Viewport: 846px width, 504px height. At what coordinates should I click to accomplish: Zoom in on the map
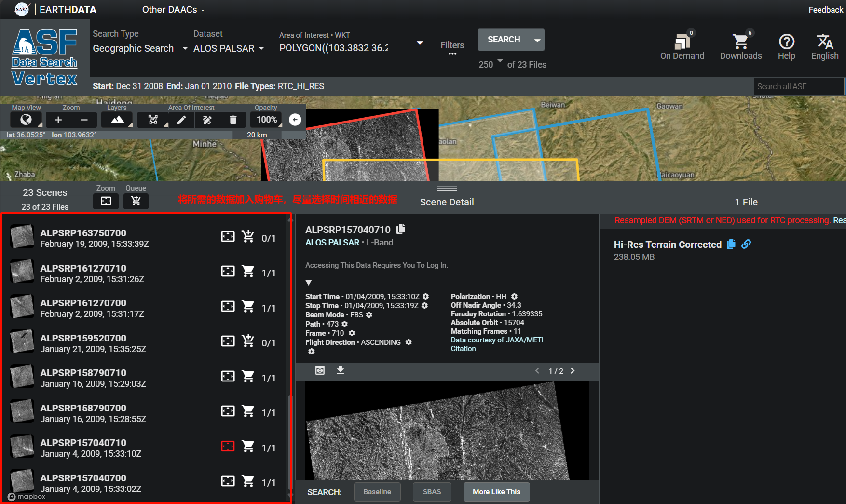[x=58, y=120]
